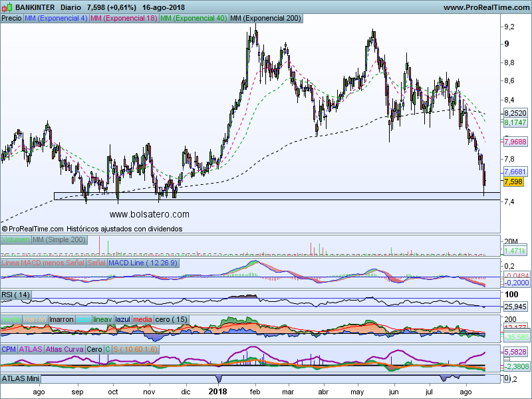The height and width of the screenshot is (399, 532).
Task: Click Línea MACD menos Señal label
Action: pos(43,263)
